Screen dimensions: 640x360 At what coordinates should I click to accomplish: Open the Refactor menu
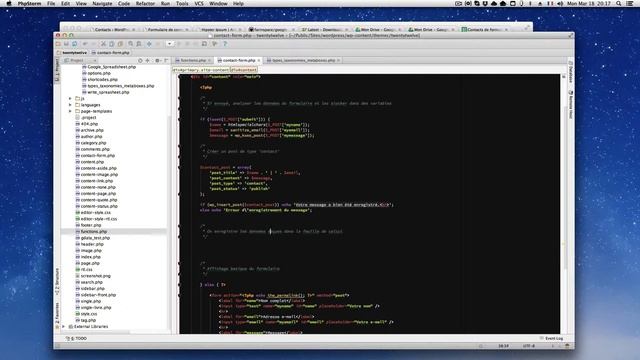click(145, 3)
